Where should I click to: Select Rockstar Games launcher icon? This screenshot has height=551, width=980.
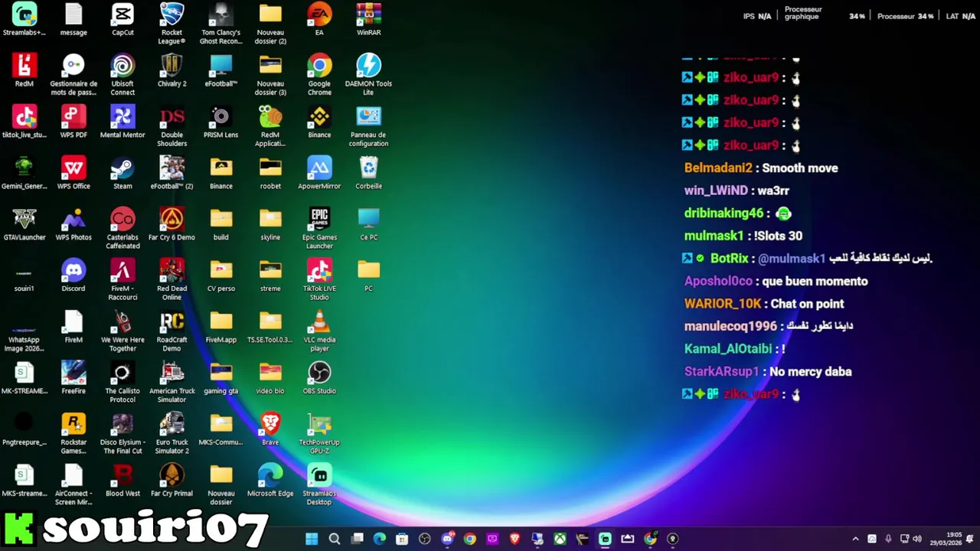pos(73,434)
